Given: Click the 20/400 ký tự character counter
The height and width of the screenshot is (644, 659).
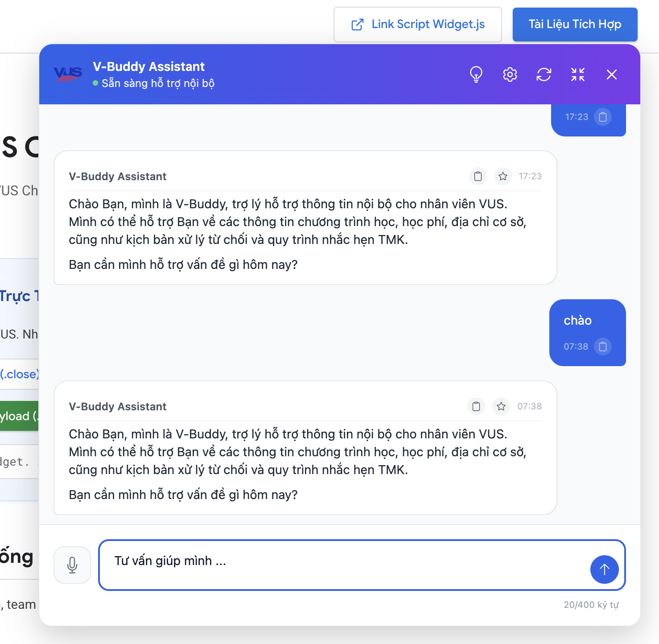Looking at the screenshot, I should (x=591, y=605).
